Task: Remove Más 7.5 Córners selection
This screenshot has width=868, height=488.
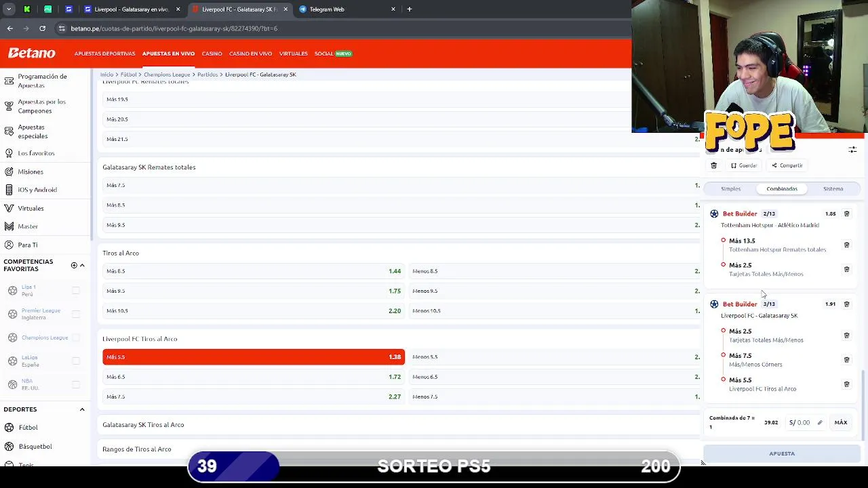Action: [846, 360]
